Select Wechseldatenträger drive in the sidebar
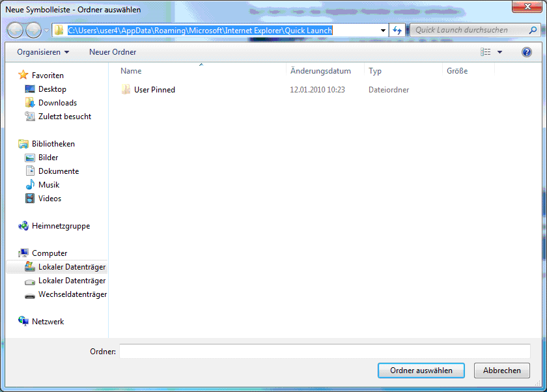 pyautogui.click(x=72, y=294)
